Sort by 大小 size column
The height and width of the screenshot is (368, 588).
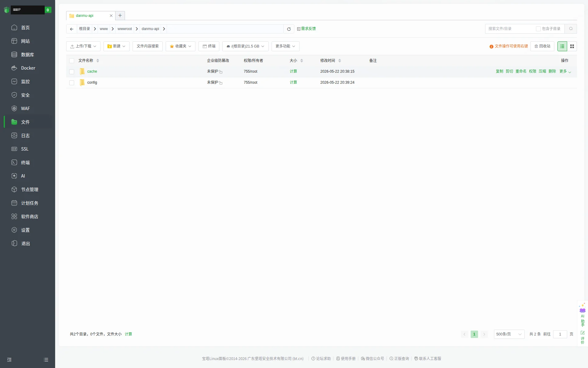pyautogui.click(x=302, y=61)
